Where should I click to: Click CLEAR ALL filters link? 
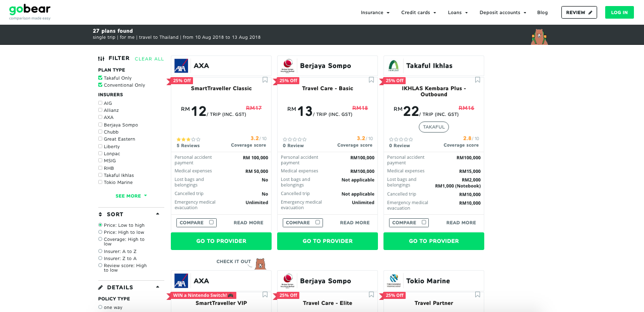pyautogui.click(x=149, y=58)
